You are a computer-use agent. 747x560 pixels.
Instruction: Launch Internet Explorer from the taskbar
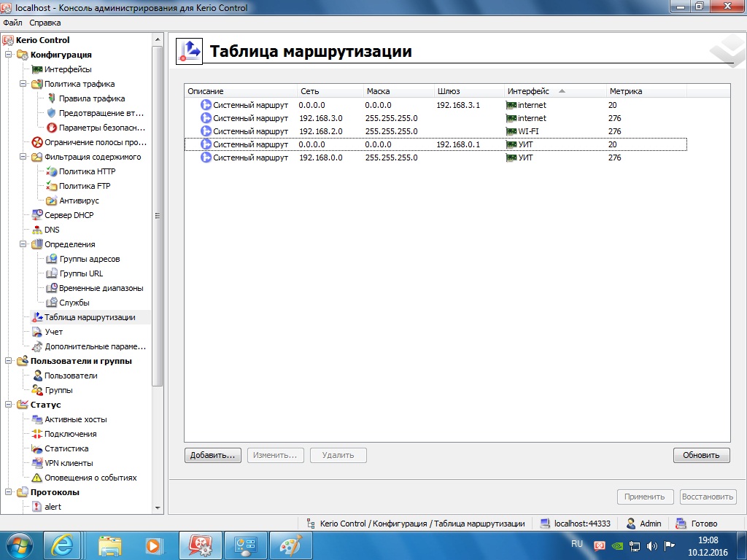tap(63, 545)
